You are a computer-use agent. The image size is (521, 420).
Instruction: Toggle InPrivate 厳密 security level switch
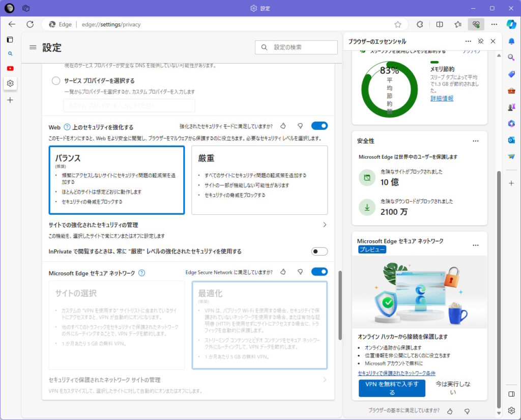320,251
